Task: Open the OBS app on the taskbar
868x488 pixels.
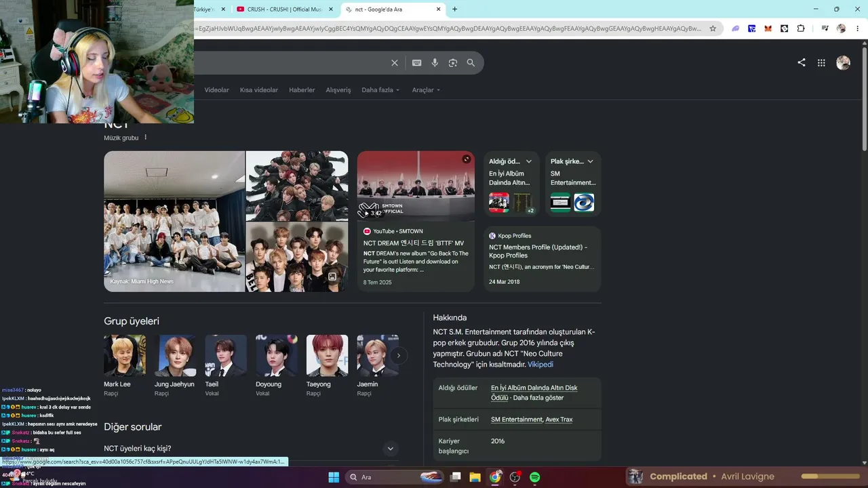Action: (515, 477)
